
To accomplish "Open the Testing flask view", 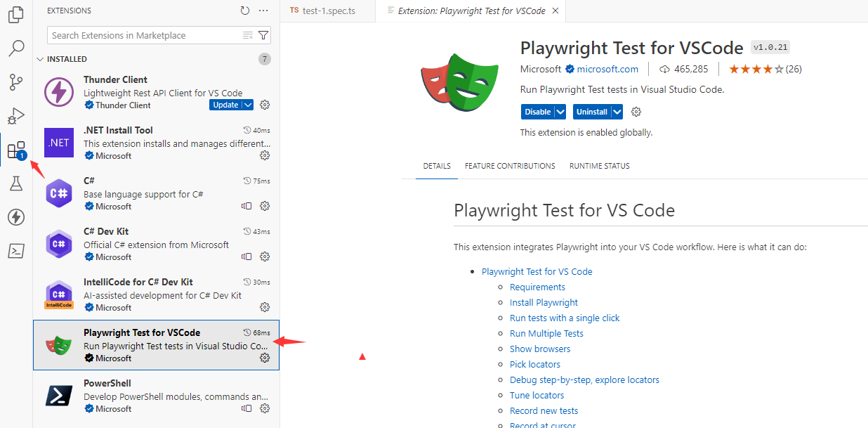I will tap(16, 183).
